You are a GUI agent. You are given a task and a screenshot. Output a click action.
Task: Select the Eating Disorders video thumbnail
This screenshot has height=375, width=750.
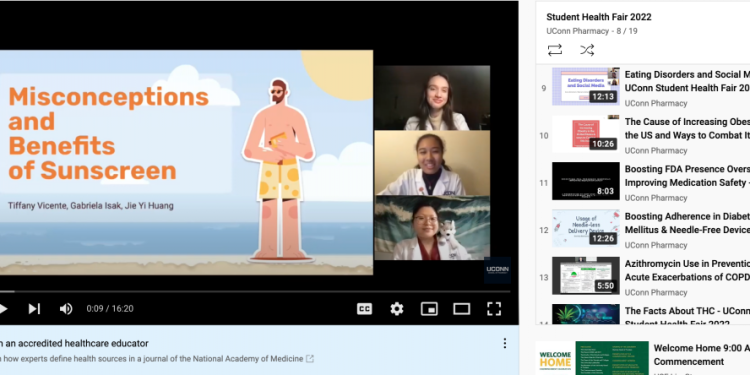coord(585,86)
